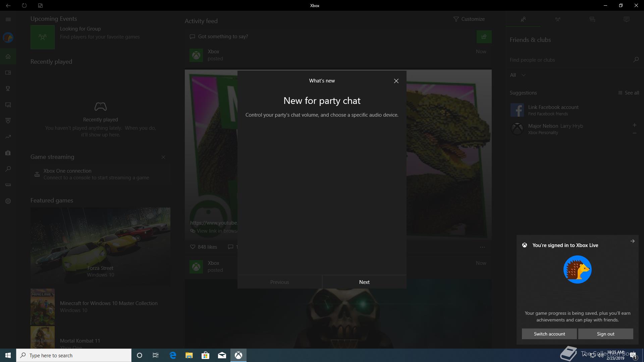Remove Major Nelson suggestion with minus

pos(634,133)
